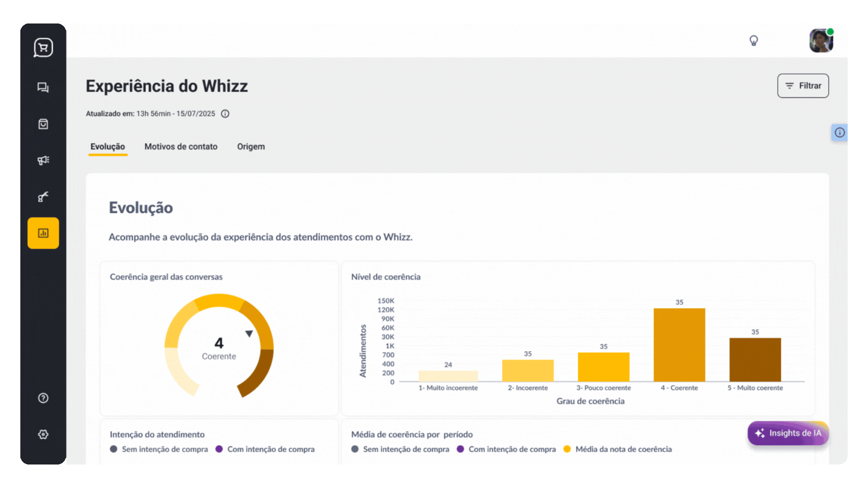The width and height of the screenshot is (868, 488).
Task: Open the shopping bag sidebar icon
Action: (x=43, y=124)
